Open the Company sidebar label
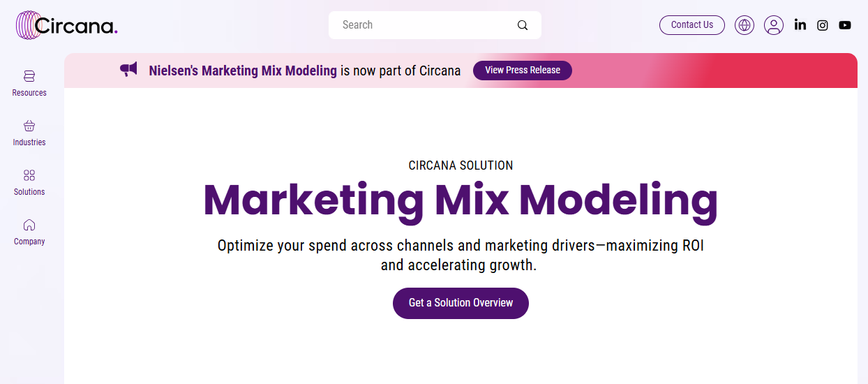This screenshot has width=868, height=384. pos(29,242)
